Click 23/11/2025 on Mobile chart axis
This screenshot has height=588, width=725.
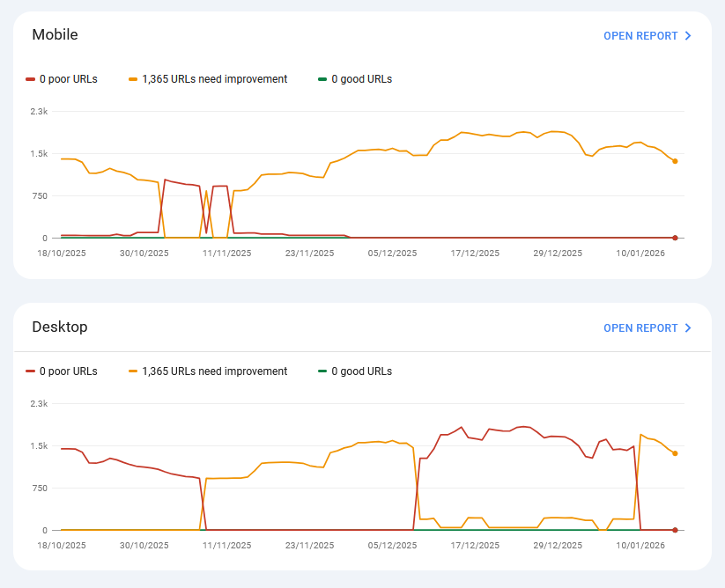[310, 254]
